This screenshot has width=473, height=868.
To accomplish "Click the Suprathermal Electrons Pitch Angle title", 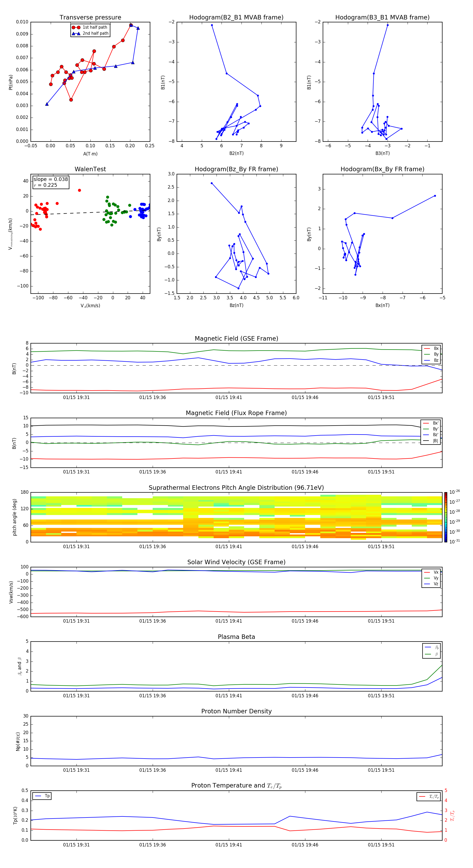I will (236, 488).
